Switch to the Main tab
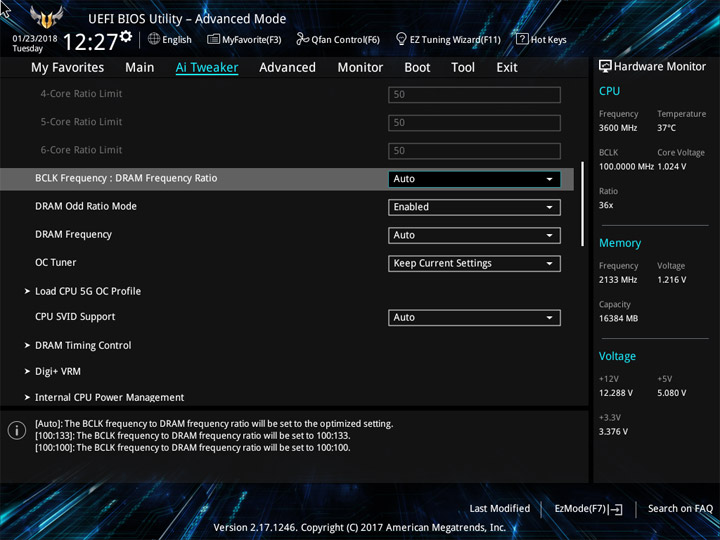This screenshot has height=540, width=720. [x=140, y=68]
